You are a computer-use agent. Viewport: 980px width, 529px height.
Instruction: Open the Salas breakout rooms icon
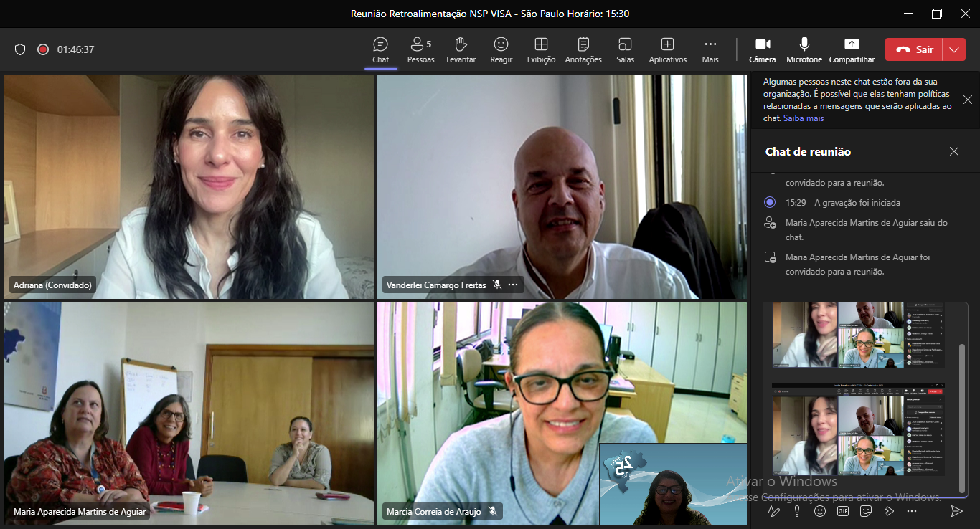[x=625, y=50]
